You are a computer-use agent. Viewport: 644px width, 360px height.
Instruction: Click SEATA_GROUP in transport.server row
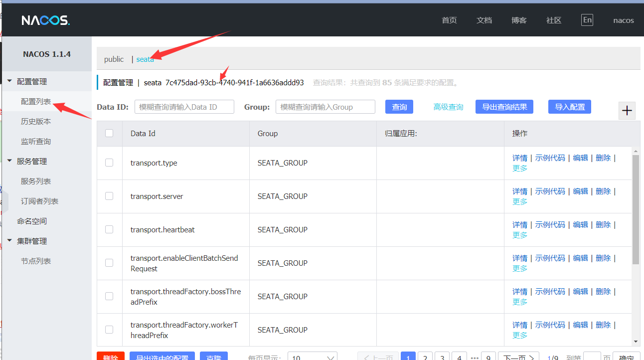tap(283, 196)
